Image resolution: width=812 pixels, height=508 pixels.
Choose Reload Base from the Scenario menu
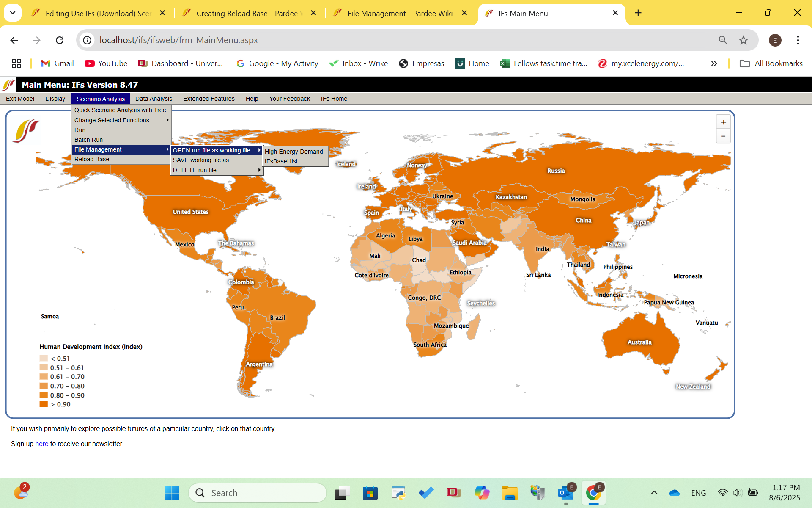92,159
